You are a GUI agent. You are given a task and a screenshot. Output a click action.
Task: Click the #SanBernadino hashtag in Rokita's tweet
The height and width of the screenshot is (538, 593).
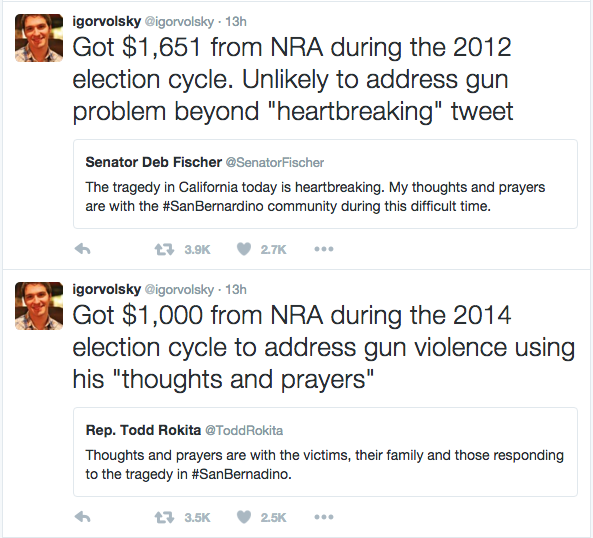point(241,474)
